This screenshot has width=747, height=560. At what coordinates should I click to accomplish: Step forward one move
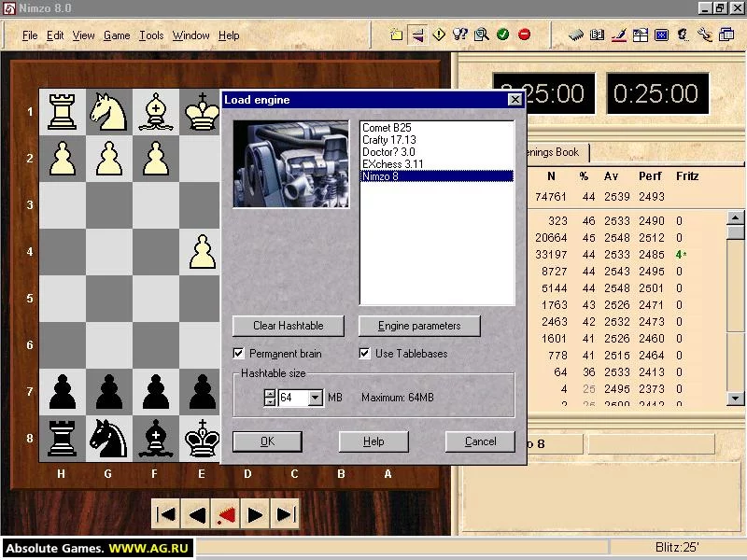click(255, 514)
